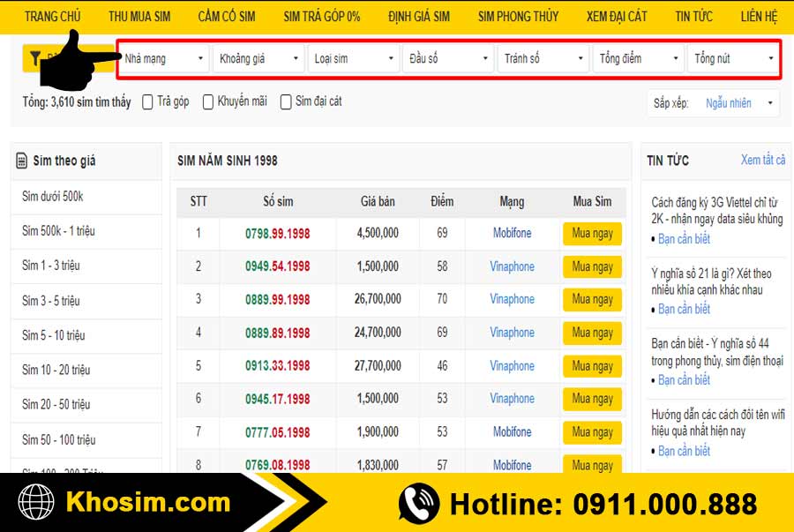Click the globe icon beside Khosim.com

tap(36, 503)
